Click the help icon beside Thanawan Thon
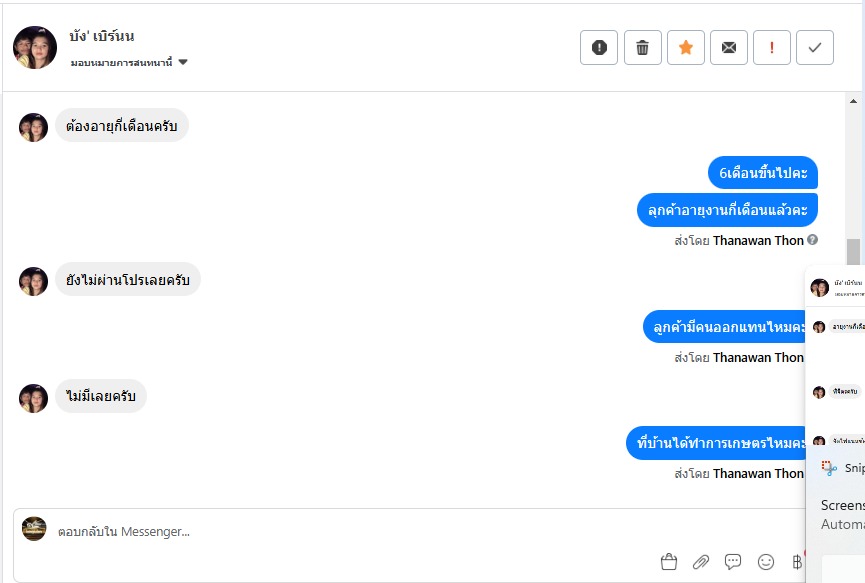The image size is (865, 583). [x=812, y=240]
